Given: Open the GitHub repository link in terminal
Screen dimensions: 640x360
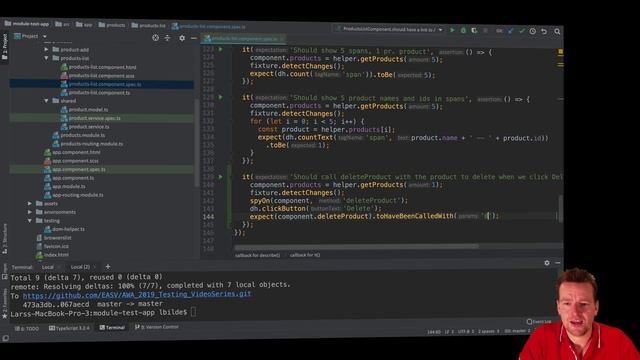Looking at the screenshot, I should pos(137,294).
